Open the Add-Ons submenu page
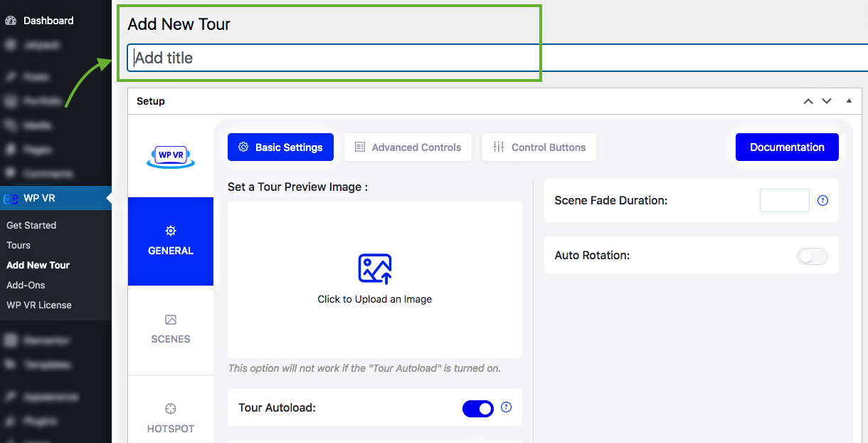868x443 pixels. 26,285
